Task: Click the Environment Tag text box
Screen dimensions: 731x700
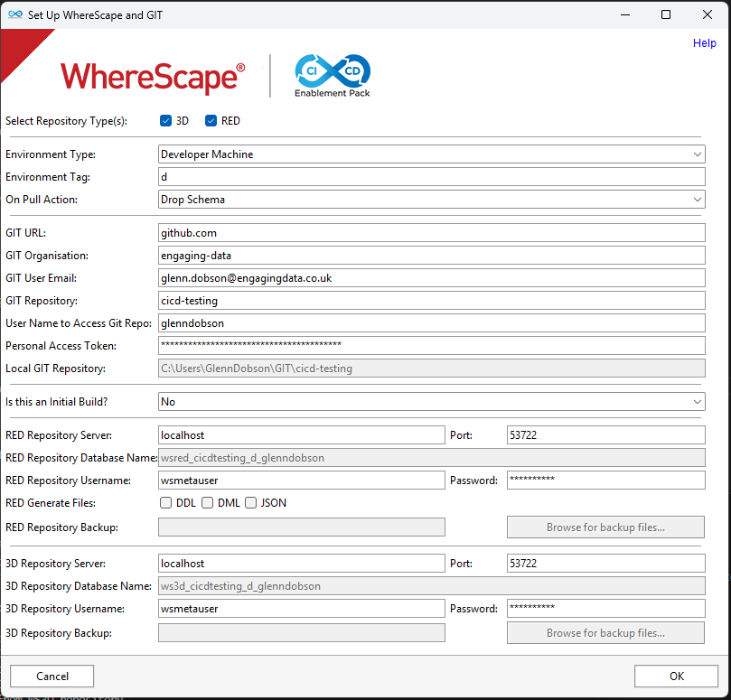Action: tap(431, 177)
